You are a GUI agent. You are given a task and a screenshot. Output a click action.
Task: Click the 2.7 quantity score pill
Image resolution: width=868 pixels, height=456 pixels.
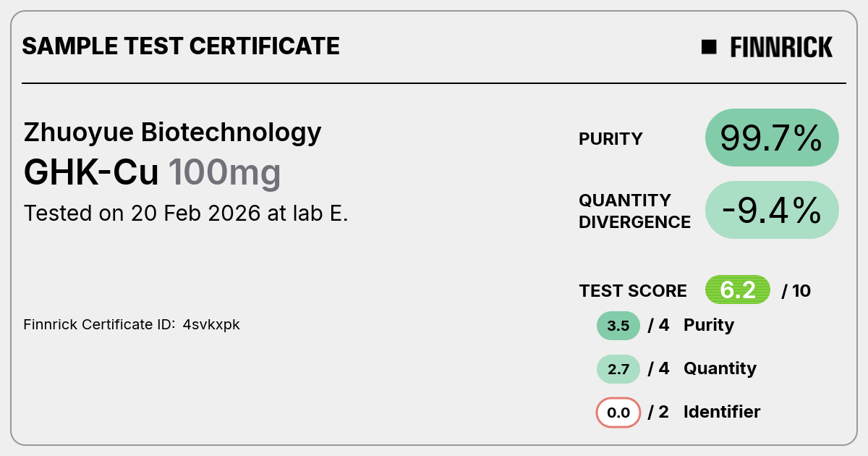pyautogui.click(x=618, y=369)
